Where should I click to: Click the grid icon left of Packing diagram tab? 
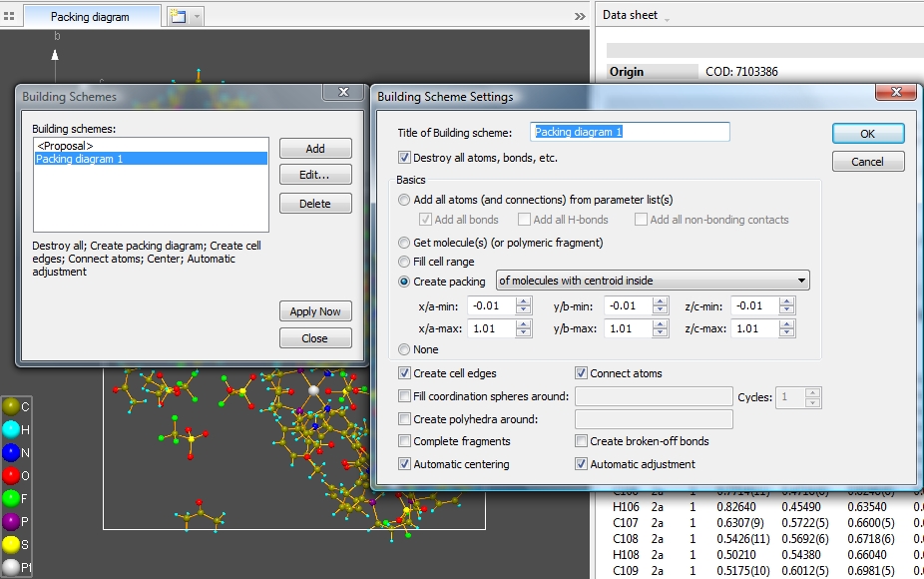(10, 17)
